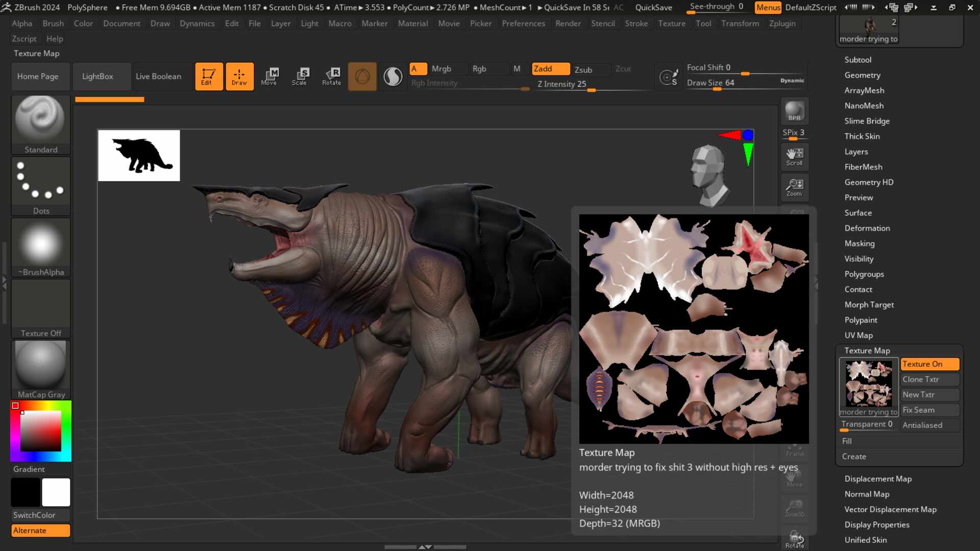This screenshot has width=980, height=551.
Task: Choose the Rotate transform tool
Action: click(331, 77)
